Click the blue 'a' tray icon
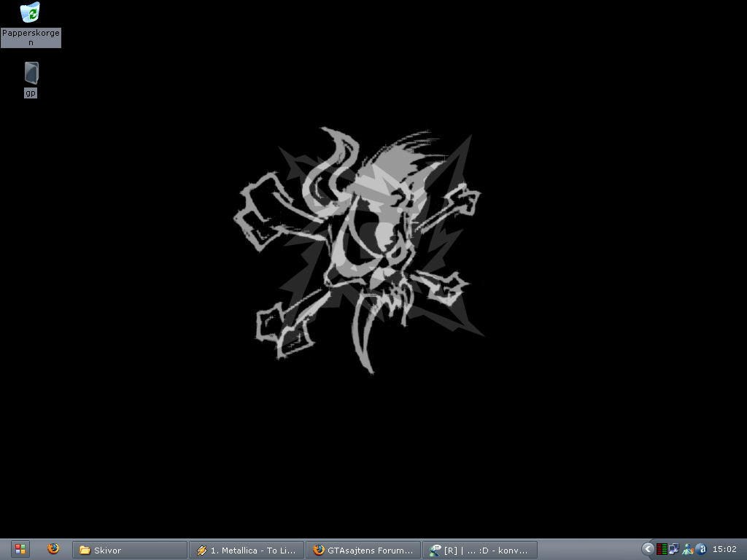 (x=701, y=549)
